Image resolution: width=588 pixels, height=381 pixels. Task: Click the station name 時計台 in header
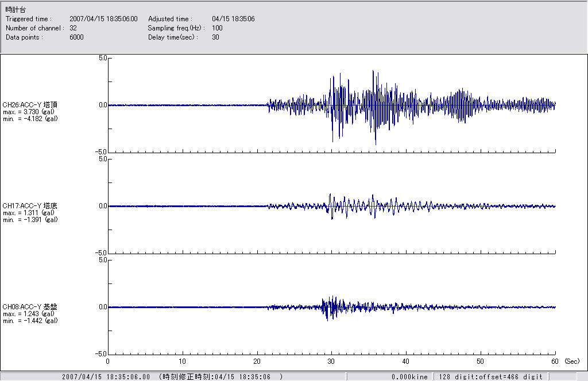(x=16, y=10)
